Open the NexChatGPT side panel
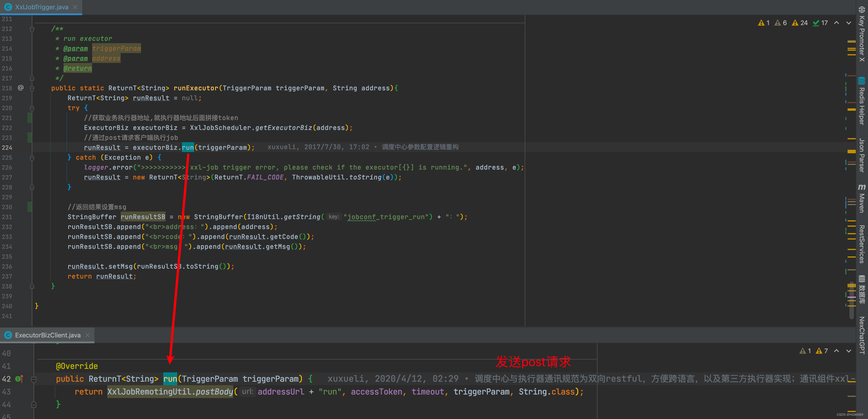The image size is (868, 419). pos(862,335)
